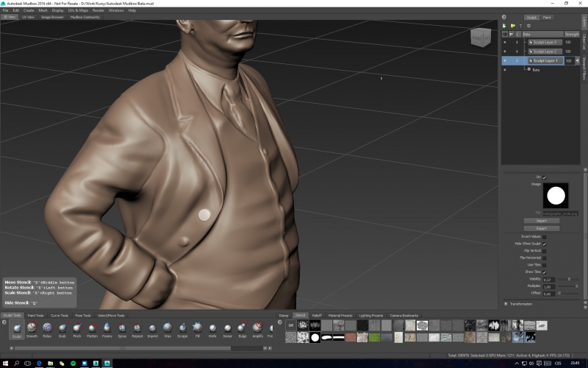Click the stencil Import button
Screen dimensions: 588x368
point(541,221)
